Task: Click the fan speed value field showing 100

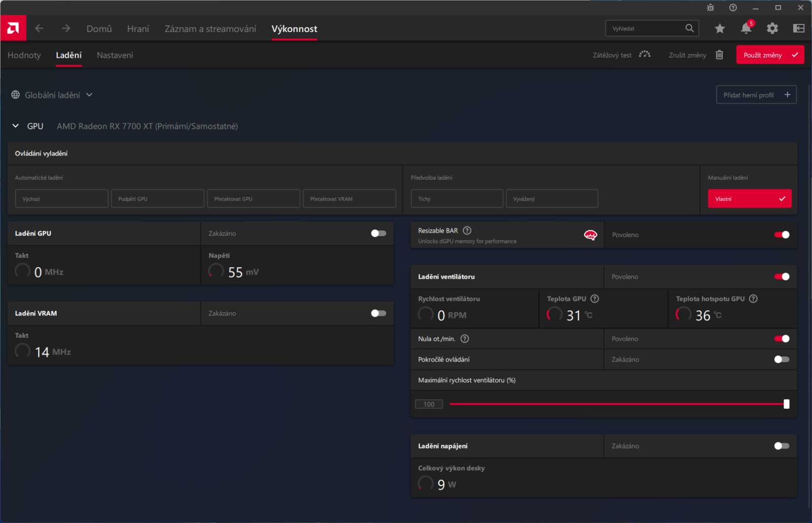Action: pos(429,404)
